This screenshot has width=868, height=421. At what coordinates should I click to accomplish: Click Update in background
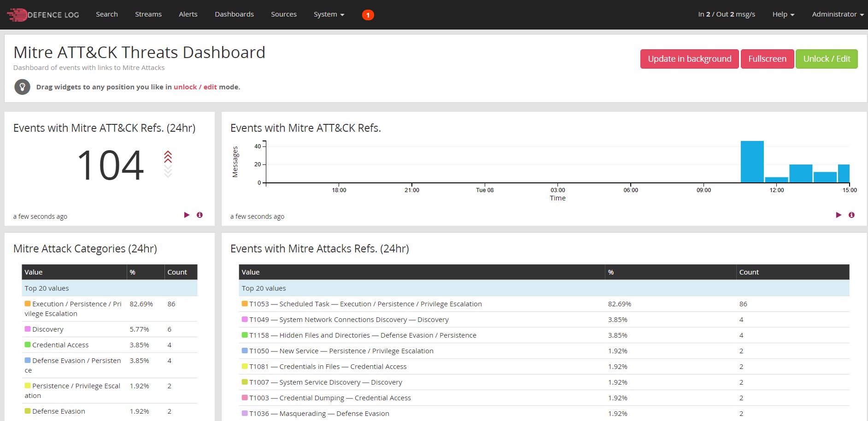pyautogui.click(x=689, y=58)
